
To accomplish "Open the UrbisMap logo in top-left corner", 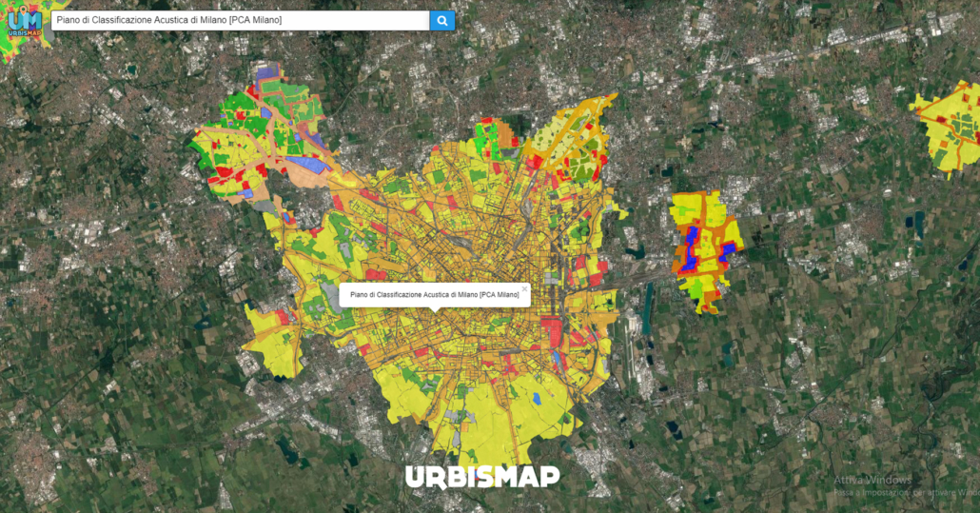I will pos(25,21).
